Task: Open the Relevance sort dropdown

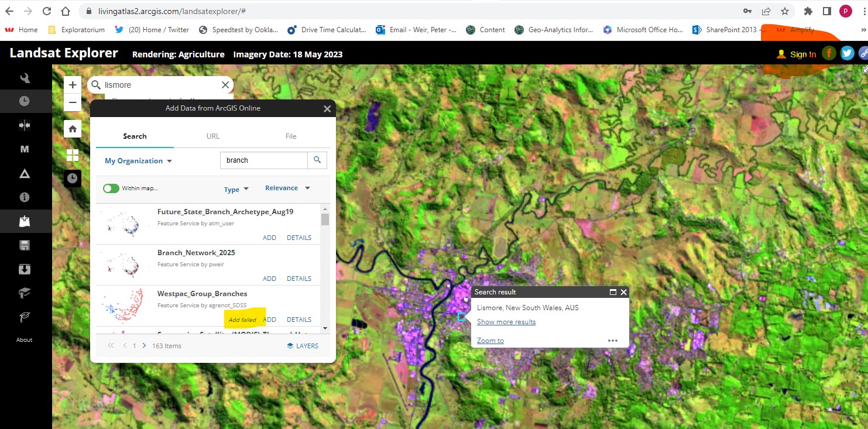Action: pyautogui.click(x=286, y=187)
